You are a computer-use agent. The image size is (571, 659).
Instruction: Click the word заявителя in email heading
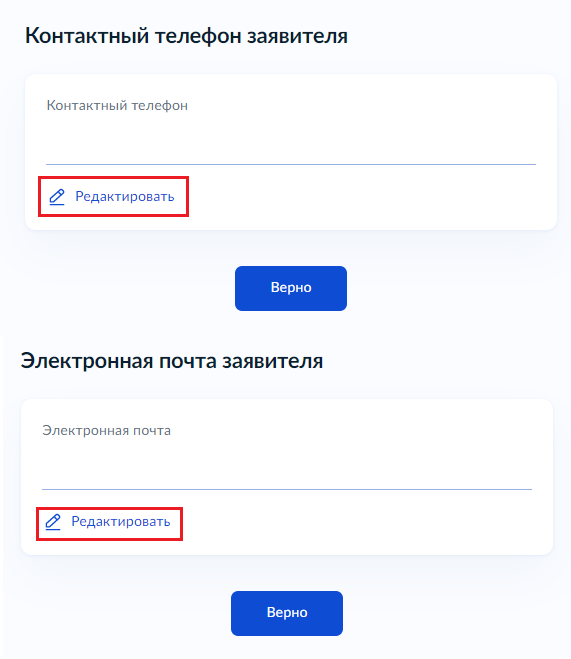[272, 361]
